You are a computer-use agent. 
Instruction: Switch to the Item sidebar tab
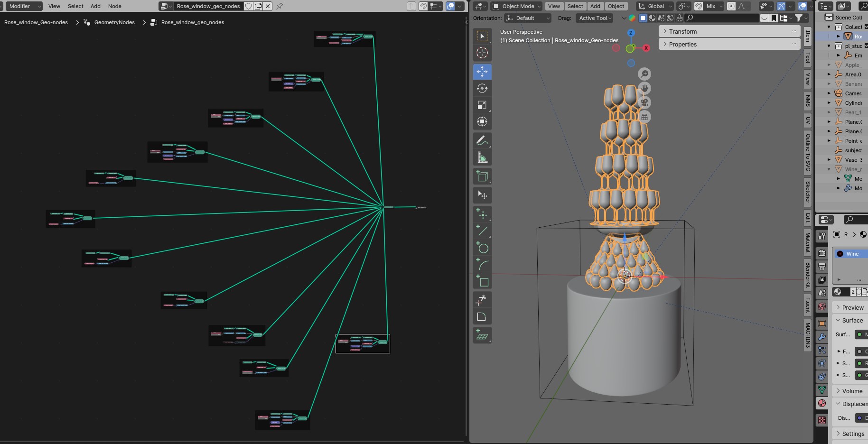pyautogui.click(x=808, y=36)
